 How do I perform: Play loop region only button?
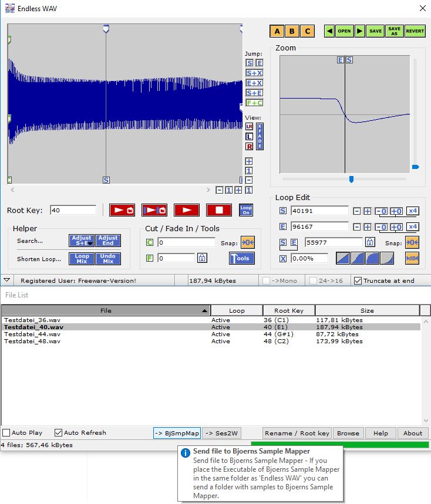click(x=154, y=210)
